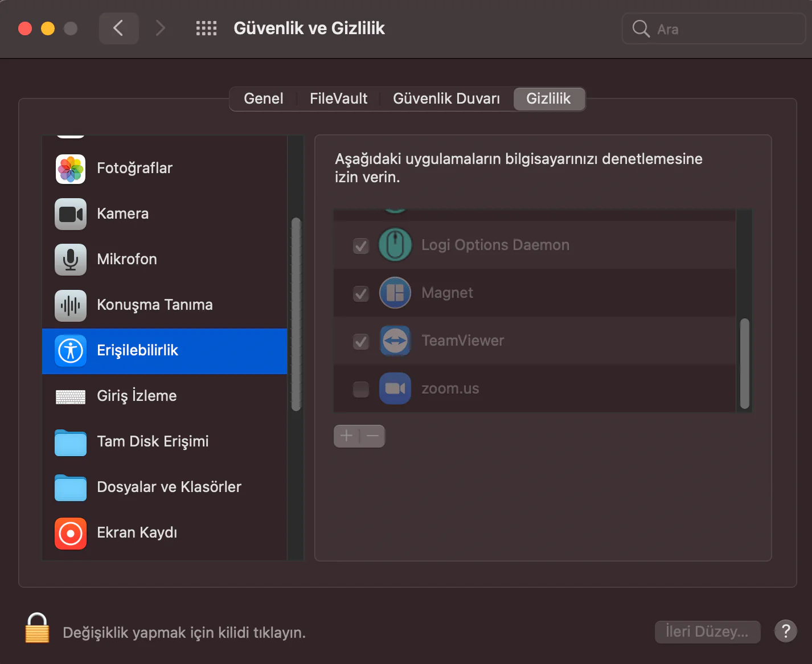The image size is (812, 664).
Task: Click the Kamera icon in sidebar
Action: click(x=71, y=214)
